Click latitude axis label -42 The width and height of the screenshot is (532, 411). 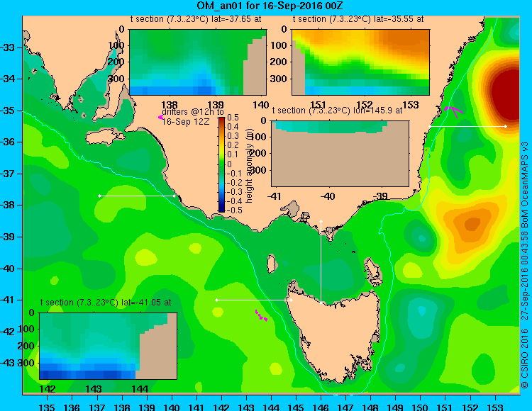click(x=8, y=332)
